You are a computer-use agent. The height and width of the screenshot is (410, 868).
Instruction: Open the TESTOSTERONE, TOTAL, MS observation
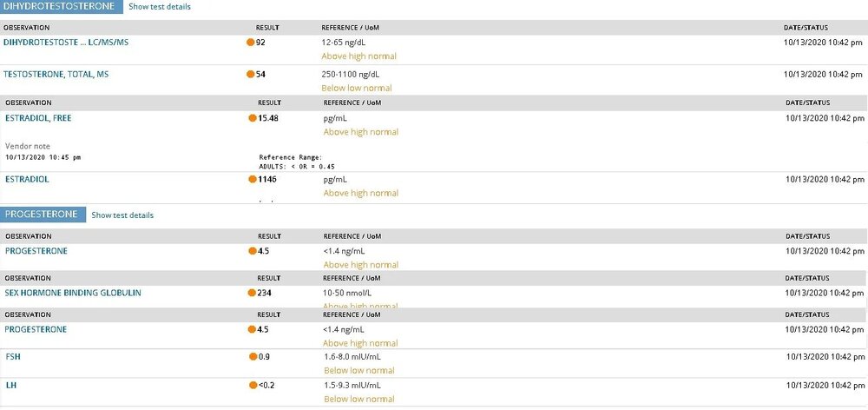click(x=56, y=74)
